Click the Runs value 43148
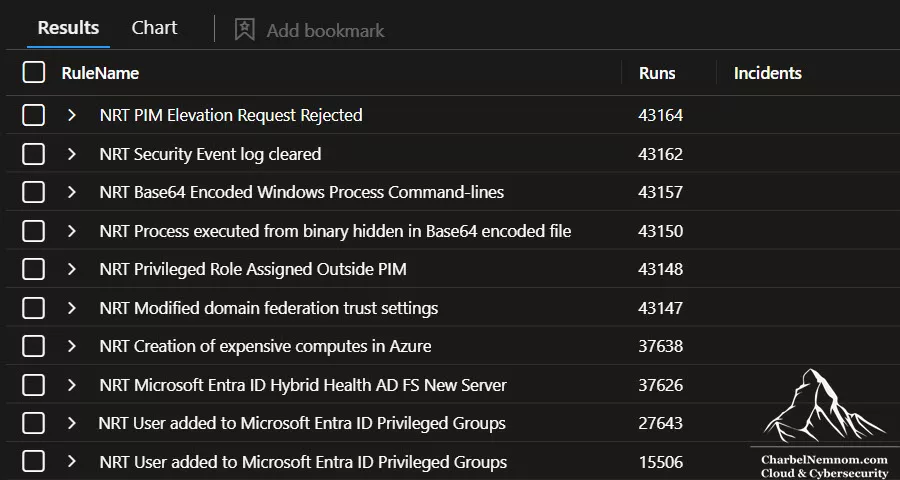 tap(661, 269)
